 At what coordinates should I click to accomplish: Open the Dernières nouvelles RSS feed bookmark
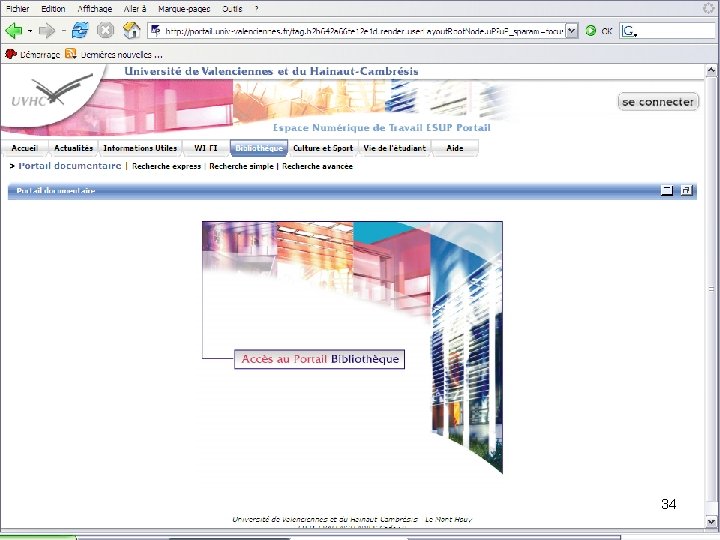[113, 54]
